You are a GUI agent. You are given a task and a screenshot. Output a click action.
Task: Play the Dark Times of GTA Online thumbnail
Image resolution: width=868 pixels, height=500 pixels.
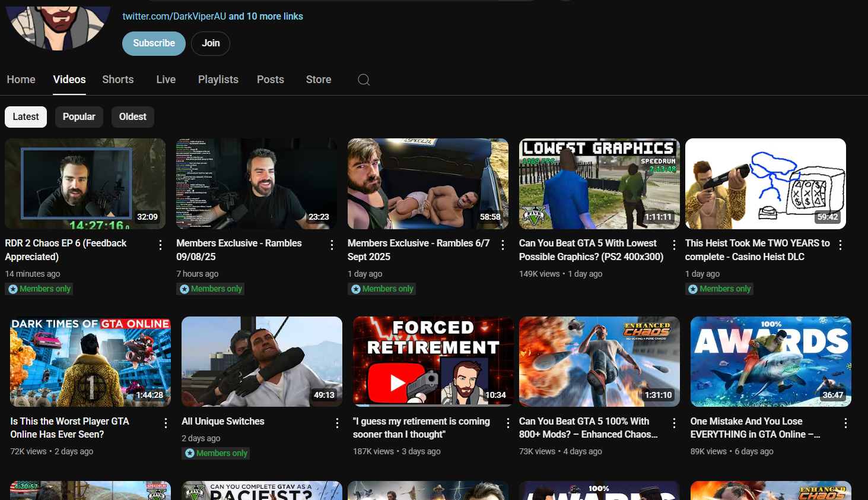(x=90, y=362)
